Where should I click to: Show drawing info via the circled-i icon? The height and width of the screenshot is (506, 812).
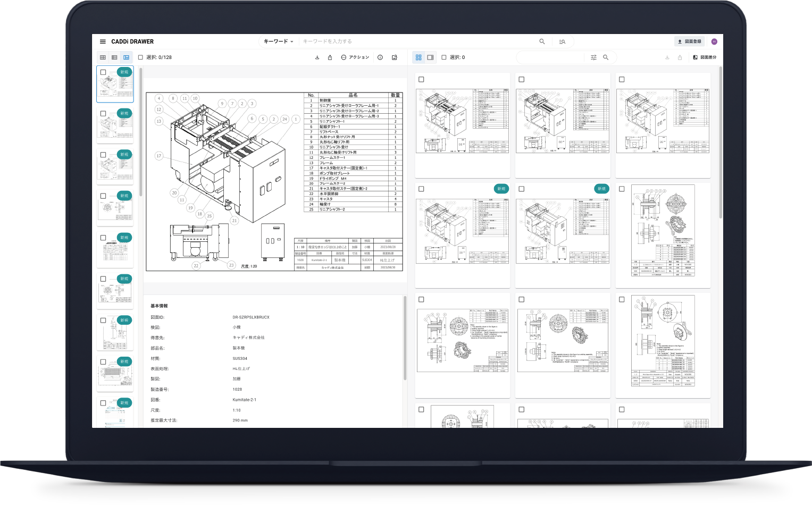click(x=380, y=57)
